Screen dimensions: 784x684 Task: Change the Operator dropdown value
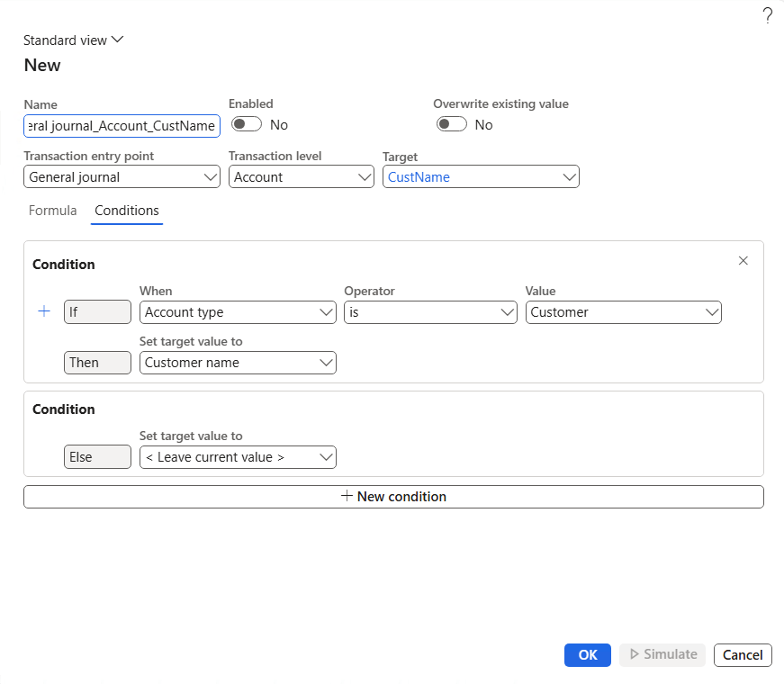[430, 312]
